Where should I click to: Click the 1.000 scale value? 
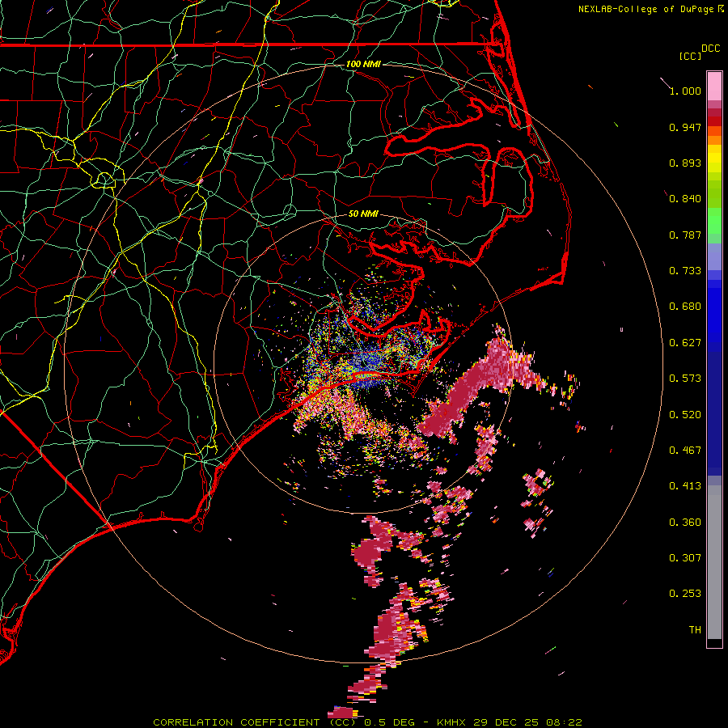[685, 91]
